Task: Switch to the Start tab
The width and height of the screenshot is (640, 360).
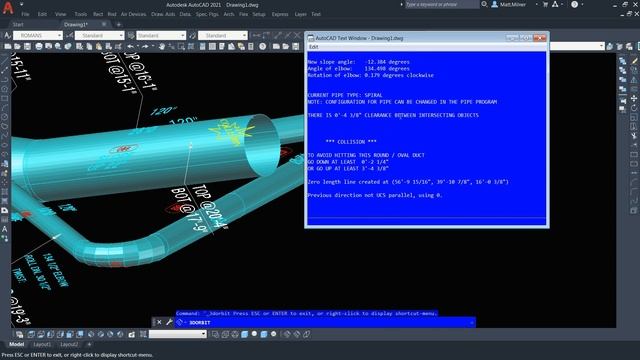Action: (18, 24)
